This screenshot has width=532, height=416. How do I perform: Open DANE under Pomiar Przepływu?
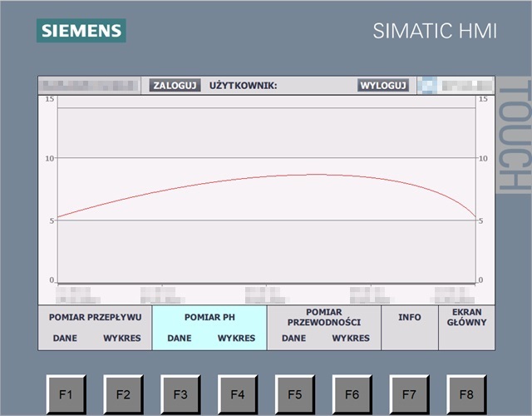pyautogui.click(x=65, y=339)
